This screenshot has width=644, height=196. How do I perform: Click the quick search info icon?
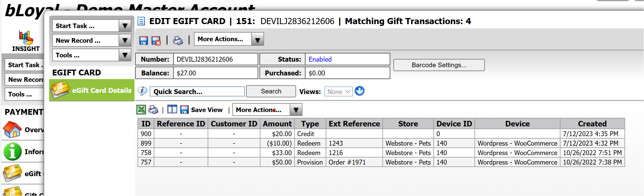pyautogui.click(x=142, y=91)
